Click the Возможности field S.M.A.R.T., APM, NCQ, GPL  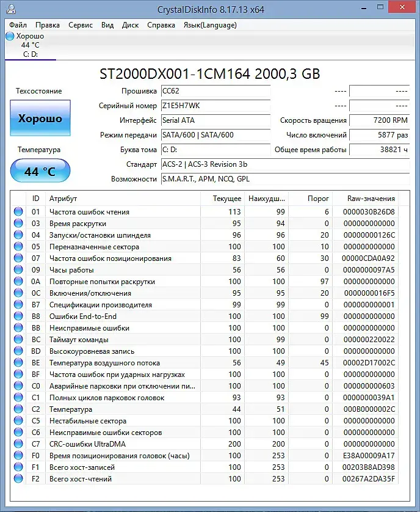pyautogui.click(x=285, y=179)
